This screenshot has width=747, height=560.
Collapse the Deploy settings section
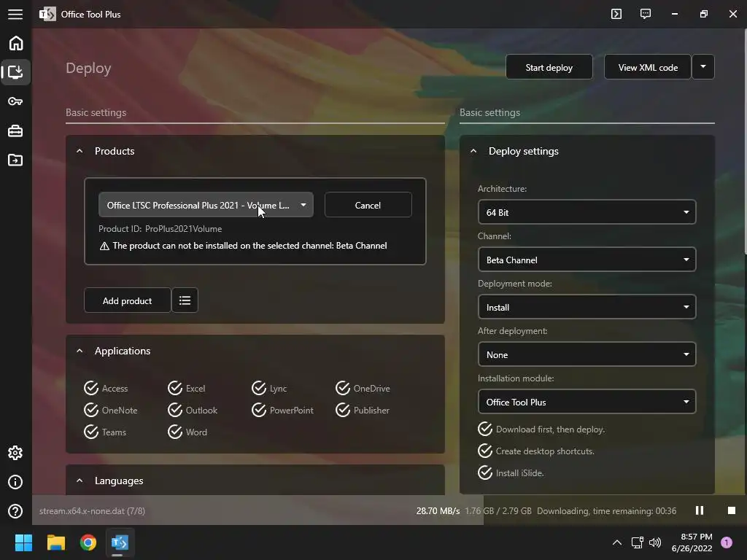473,151
